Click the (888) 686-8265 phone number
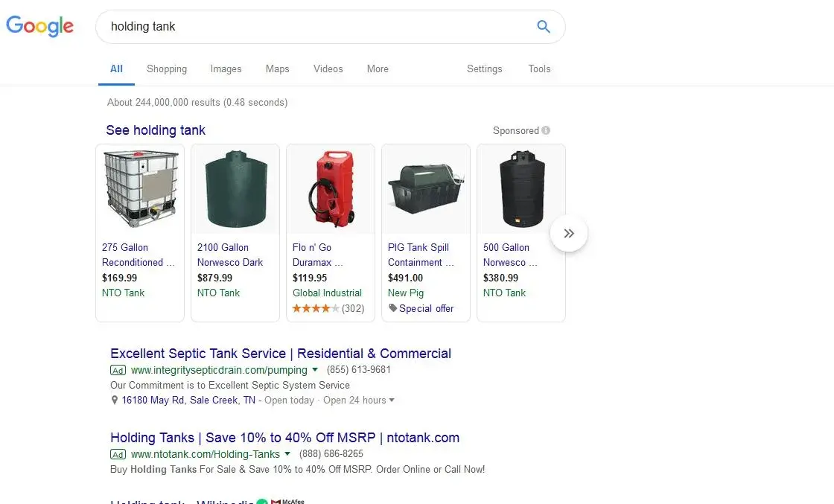Screen dimensions: 834x504 click(x=331, y=453)
